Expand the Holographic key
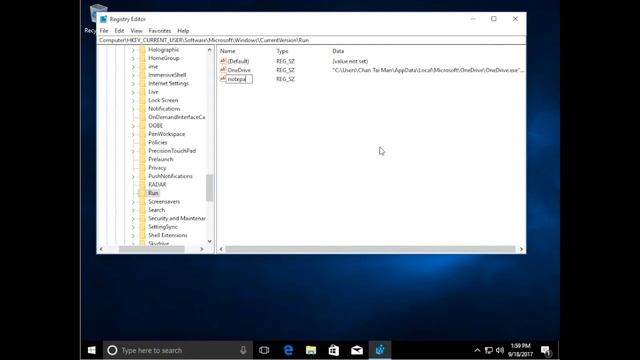The height and width of the screenshot is (360, 640). [133, 50]
